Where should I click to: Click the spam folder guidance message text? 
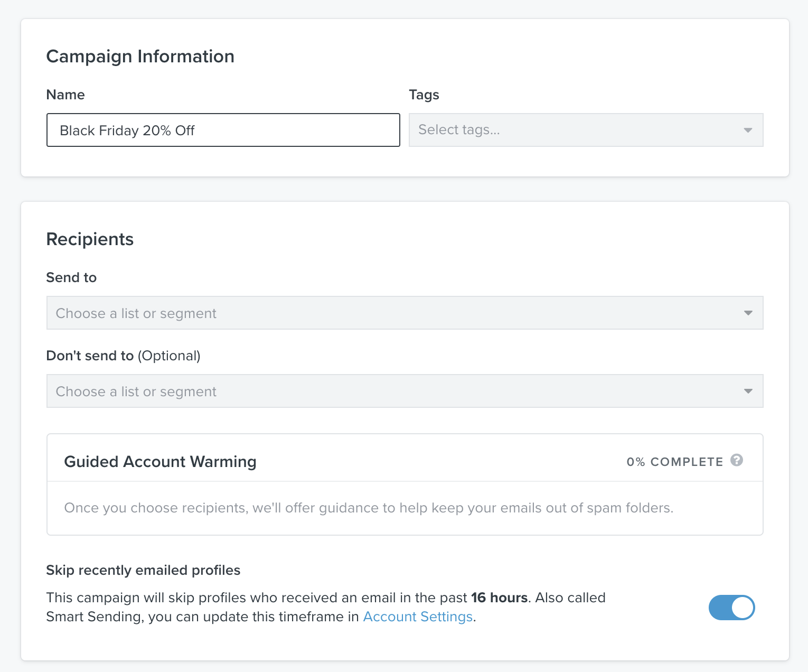(x=369, y=508)
